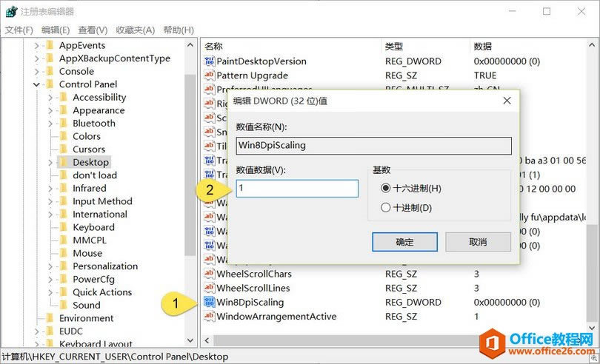Viewport: 600px width, 364px height.
Task: Click values pane scroll-up arrow
Action: pos(592,45)
